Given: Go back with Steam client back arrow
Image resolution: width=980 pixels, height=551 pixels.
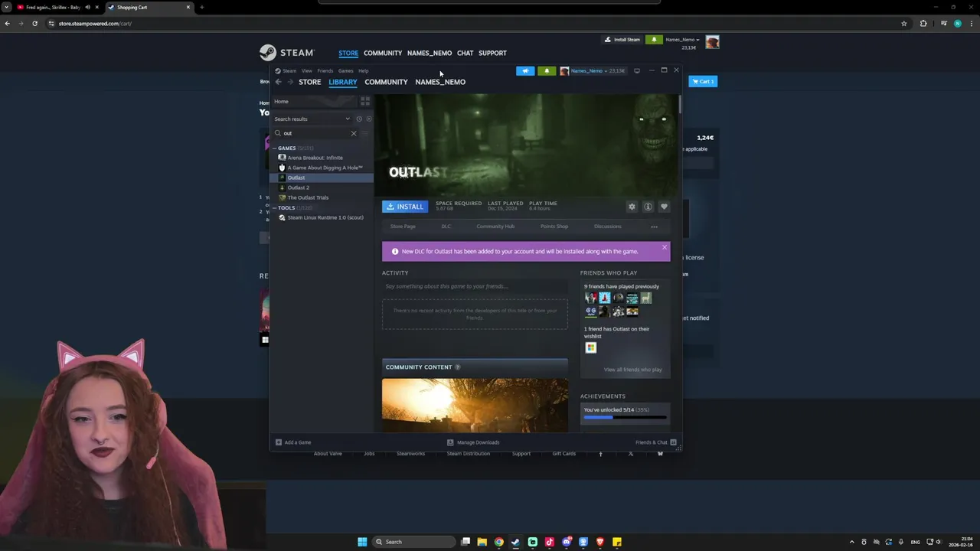Looking at the screenshot, I should tap(279, 82).
